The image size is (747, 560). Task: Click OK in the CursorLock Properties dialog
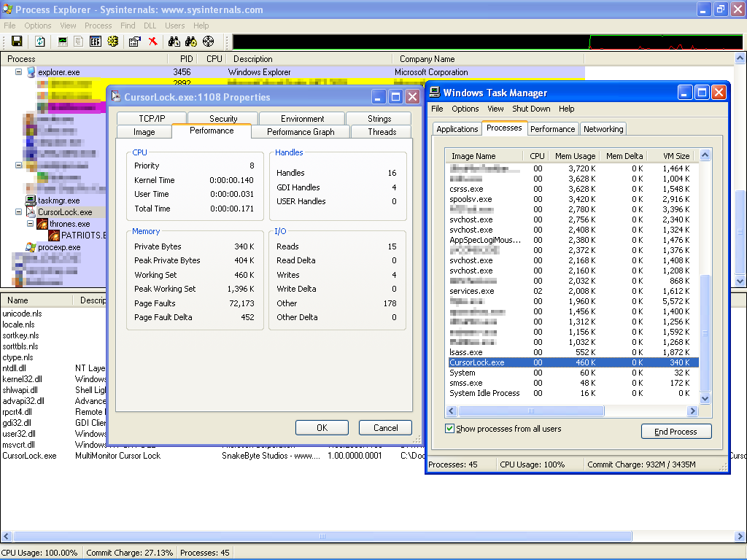[x=322, y=427]
